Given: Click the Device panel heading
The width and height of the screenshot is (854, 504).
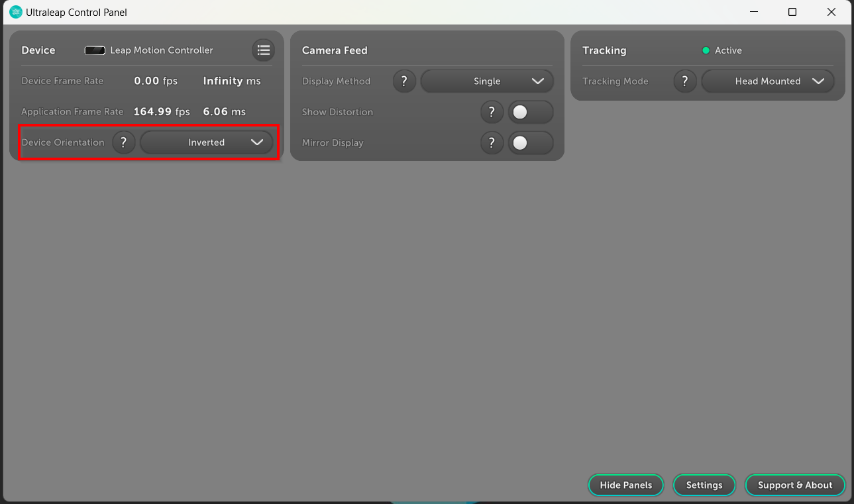Looking at the screenshot, I should [38, 50].
